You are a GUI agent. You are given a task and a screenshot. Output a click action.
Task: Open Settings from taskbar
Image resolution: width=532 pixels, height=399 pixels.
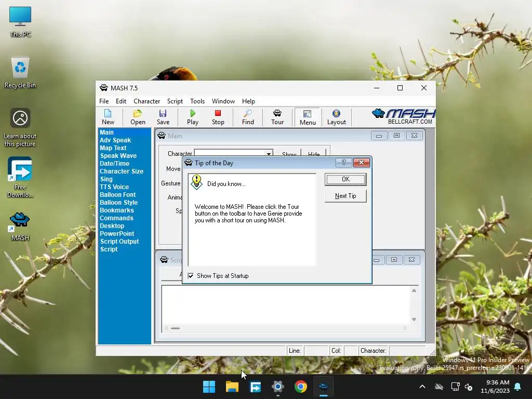[277, 387]
